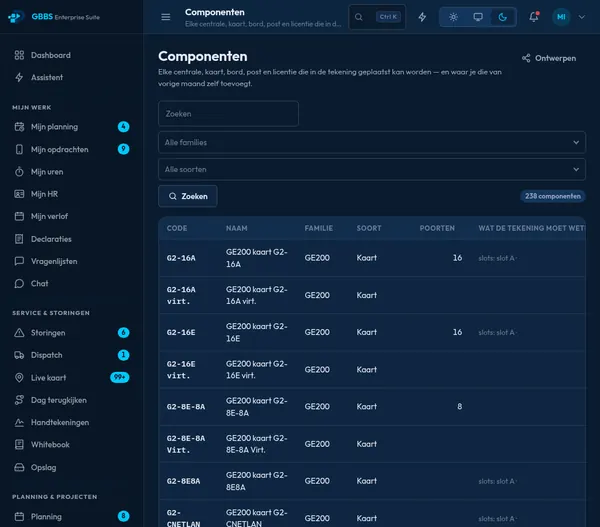
Task: Click the Mijn HR id-card icon
Action: click(x=19, y=194)
